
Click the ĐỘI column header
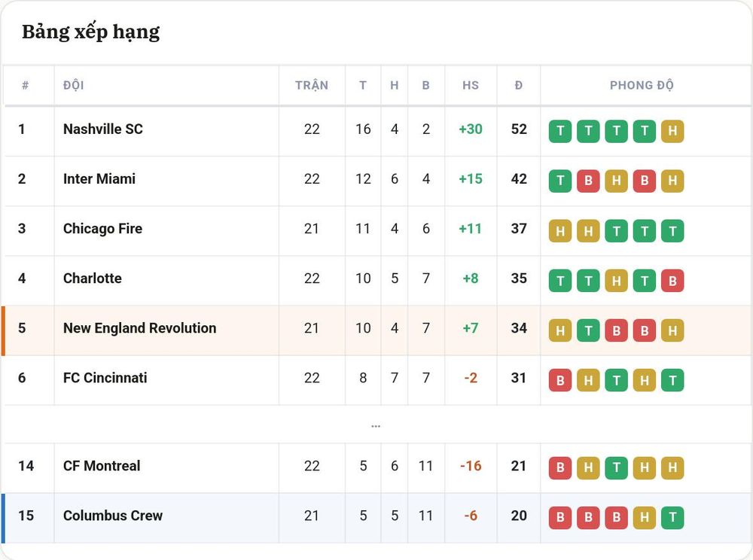pos(74,85)
